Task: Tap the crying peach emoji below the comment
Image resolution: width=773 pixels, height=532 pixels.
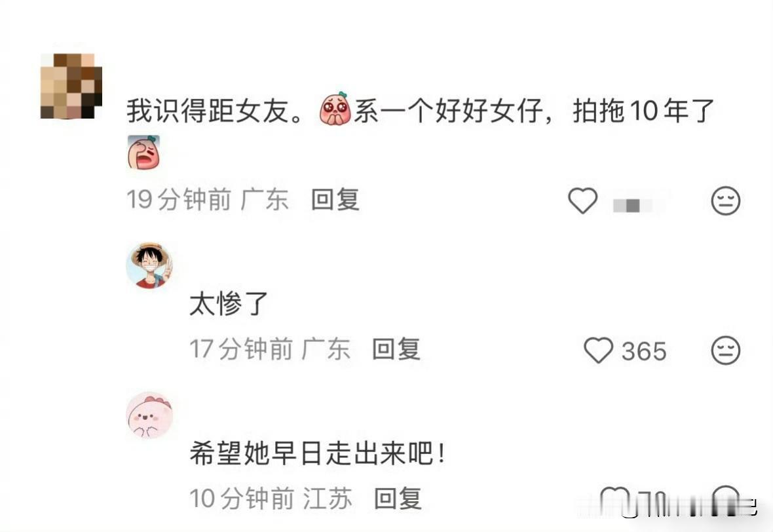Action: 143,153
